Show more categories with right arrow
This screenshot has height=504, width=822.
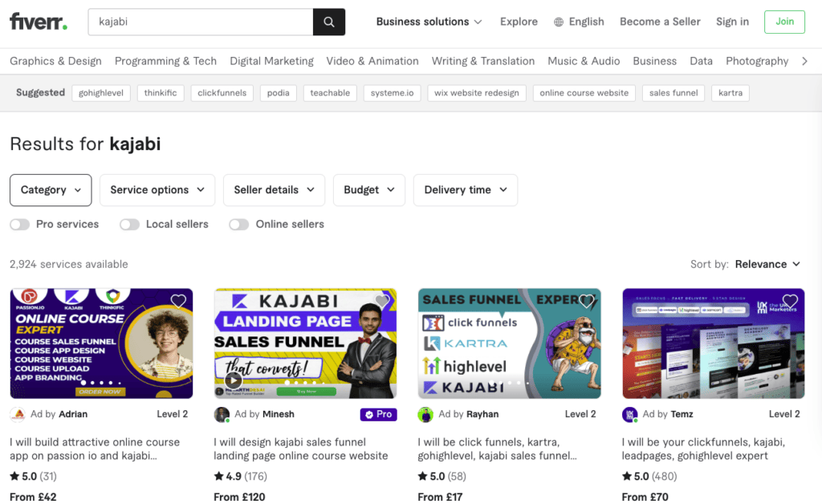pyautogui.click(x=804, y=61)
